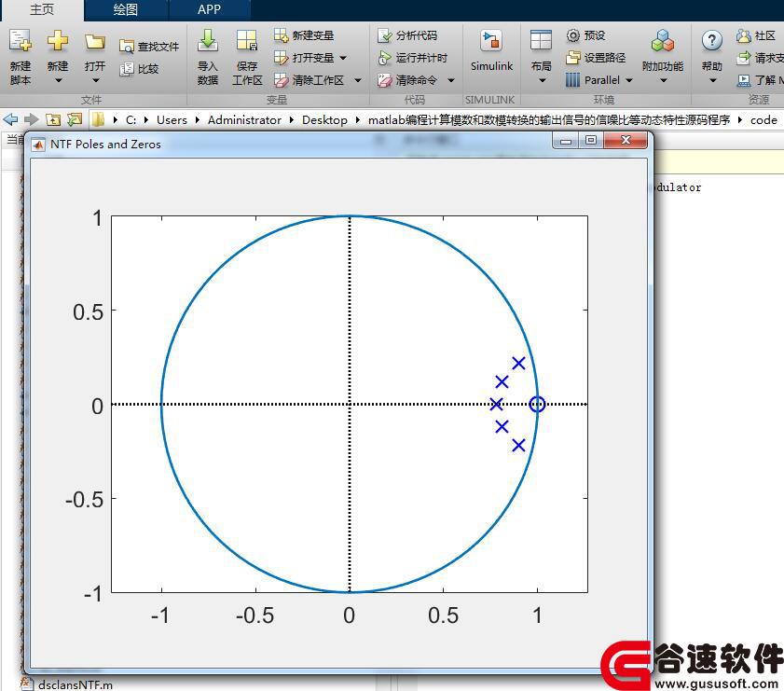Click the up-one-folder icon
The width and height of the screenshot is (784, 691).
coord(53,119)
